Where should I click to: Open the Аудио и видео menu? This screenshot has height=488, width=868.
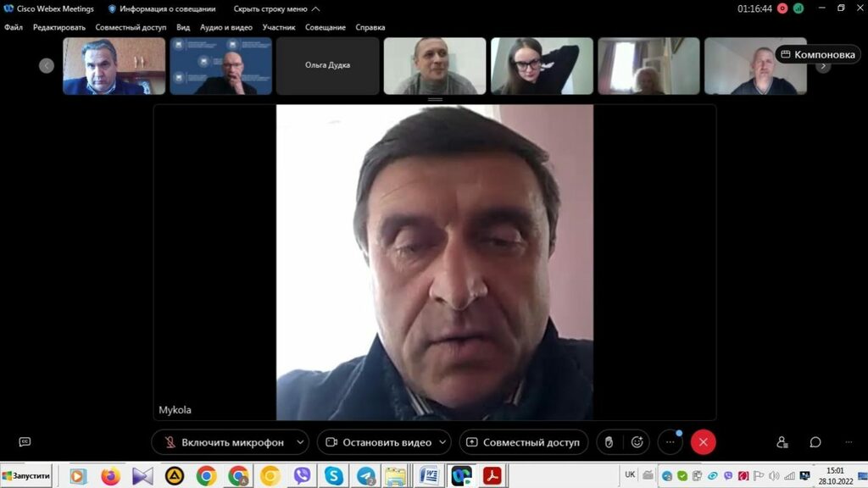(226, 27)
